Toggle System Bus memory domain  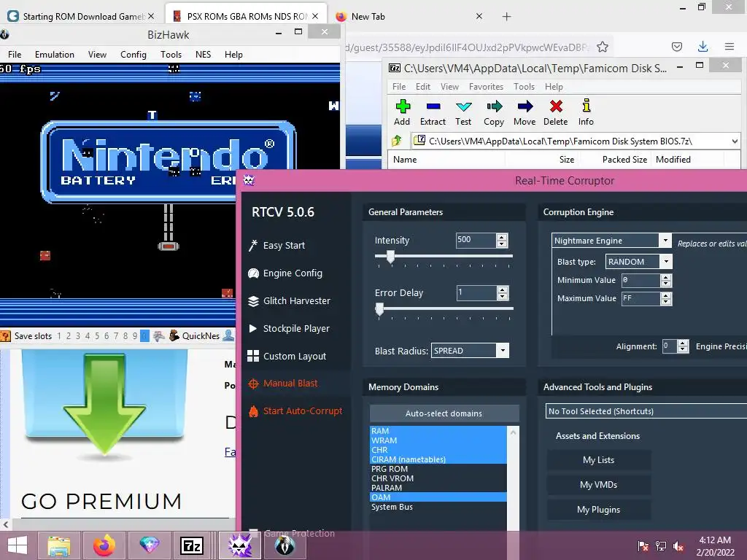coord(438,507)
